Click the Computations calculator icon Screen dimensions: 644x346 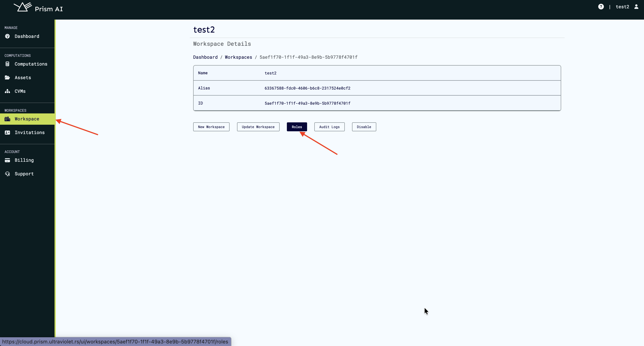(x=7, y=64)
